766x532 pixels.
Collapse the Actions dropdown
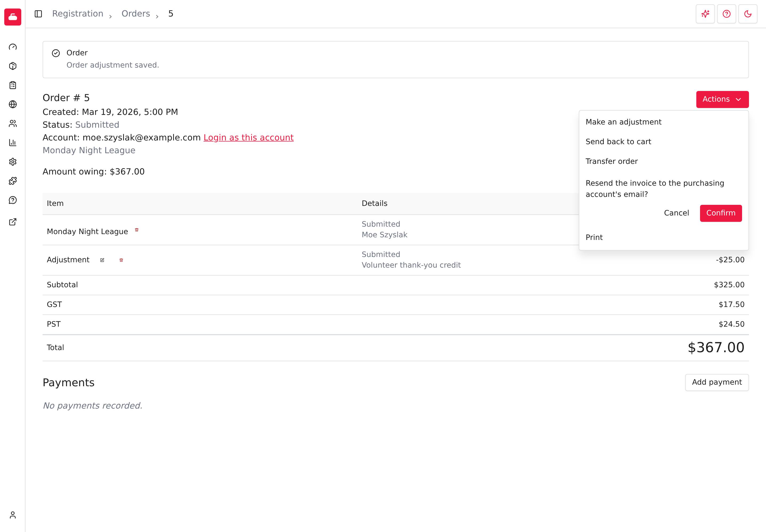pos(722,99)
